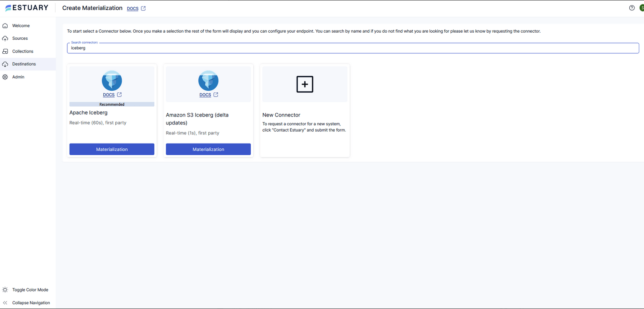The width and height of the screenshot is (644, 309).
Task: Click the plus icon for New Connector
Action: click(x=305, y=84)
